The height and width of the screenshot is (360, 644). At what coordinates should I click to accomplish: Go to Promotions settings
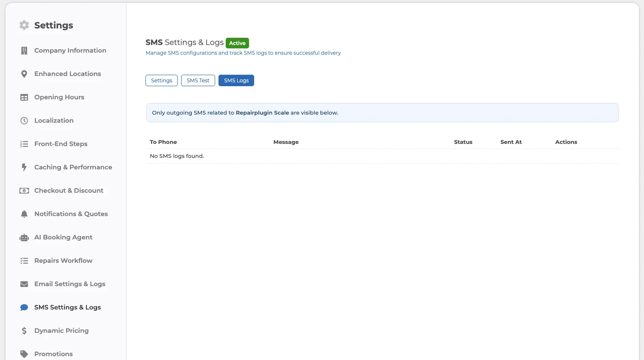[x=53, y=354]
